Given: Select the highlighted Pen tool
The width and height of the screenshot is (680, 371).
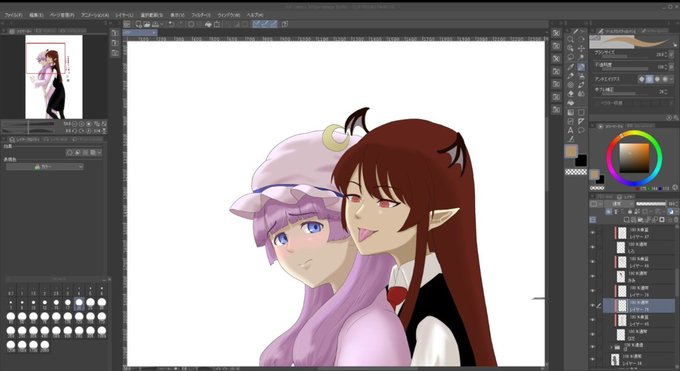Looking at the screenshot, I should 581,67.
